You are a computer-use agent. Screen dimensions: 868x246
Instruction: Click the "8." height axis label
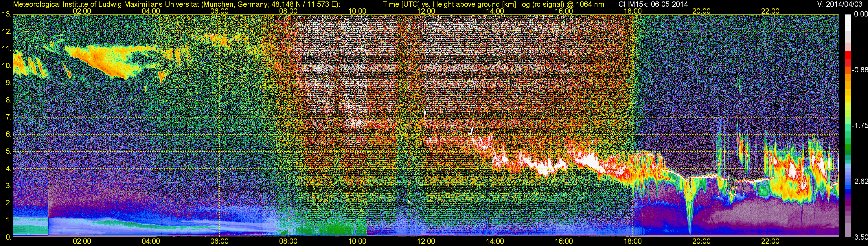tap(8, 100)
